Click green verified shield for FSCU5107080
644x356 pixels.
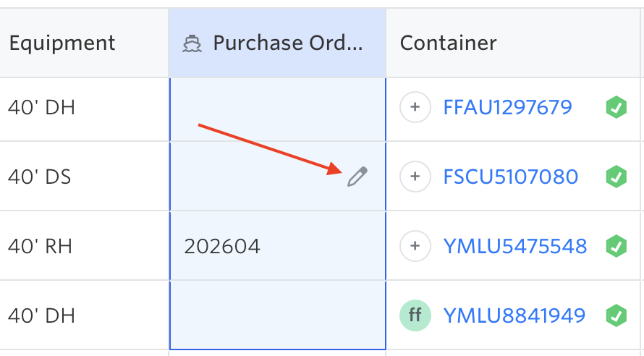tap(616, 177)
